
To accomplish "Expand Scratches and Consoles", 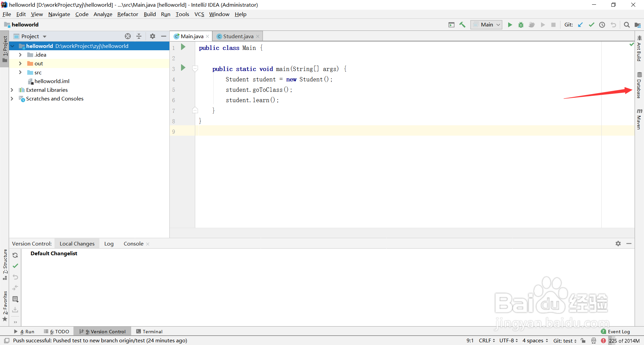I will 12,98.
